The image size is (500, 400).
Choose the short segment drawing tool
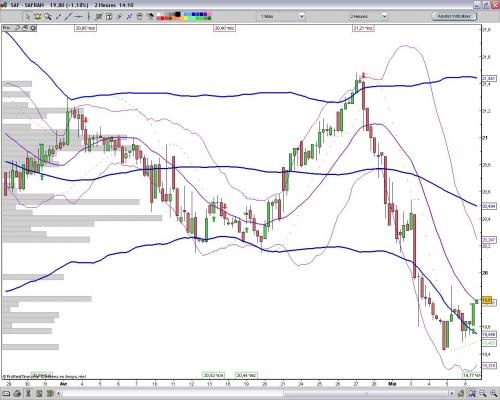58,16
